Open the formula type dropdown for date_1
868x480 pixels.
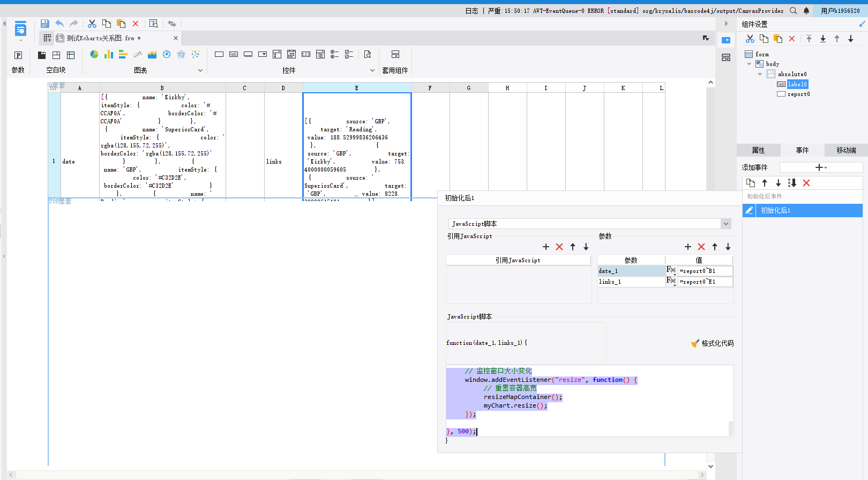(x=671, y=271)
